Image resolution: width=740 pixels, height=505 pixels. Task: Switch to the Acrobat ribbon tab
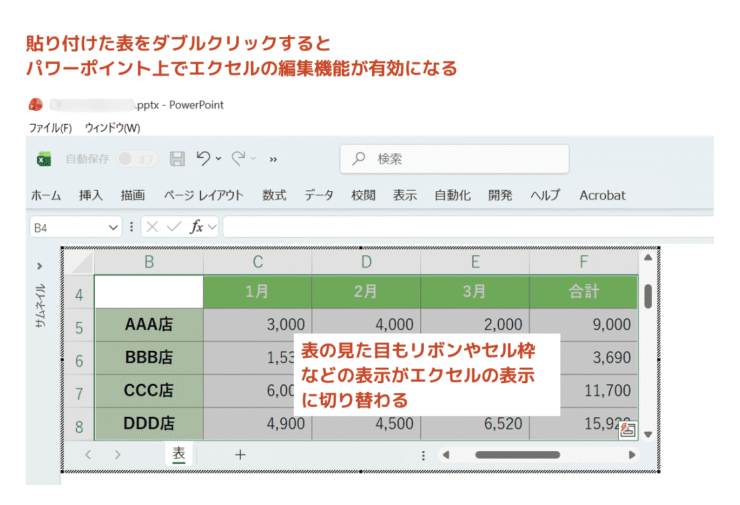(x=602, y=195)
